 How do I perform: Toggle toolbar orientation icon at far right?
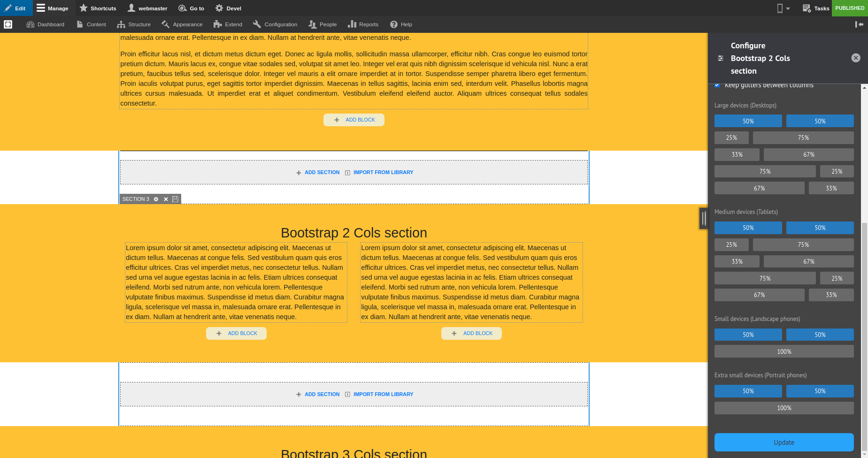860,24
